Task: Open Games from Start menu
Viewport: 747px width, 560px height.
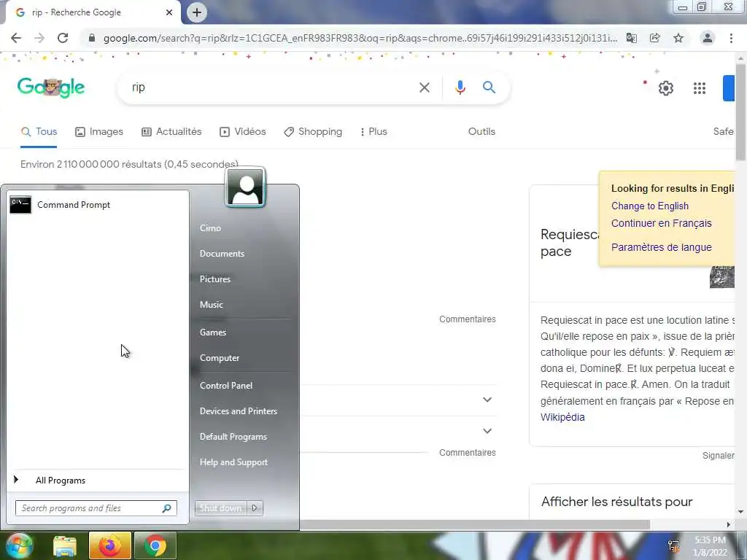Action: [213, 332]
